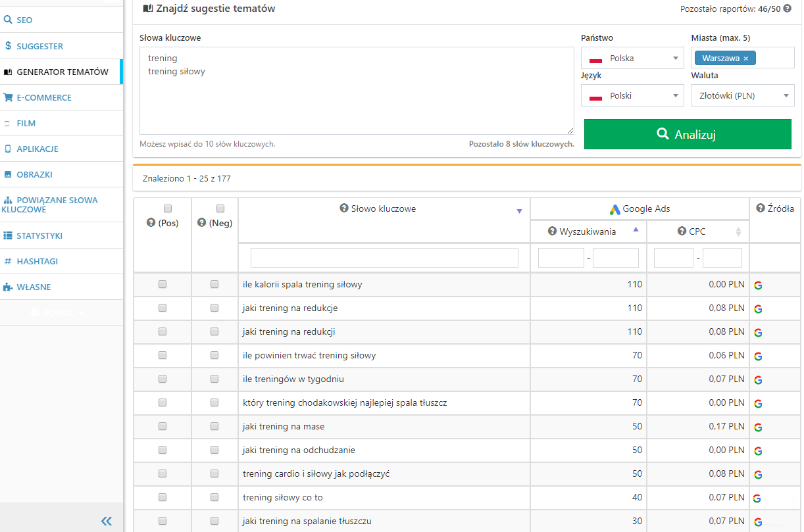This screenshot has width=804, height=532.
Task: Toggle the select-all (Pos) header checkbox
Action: pos(168,208)
